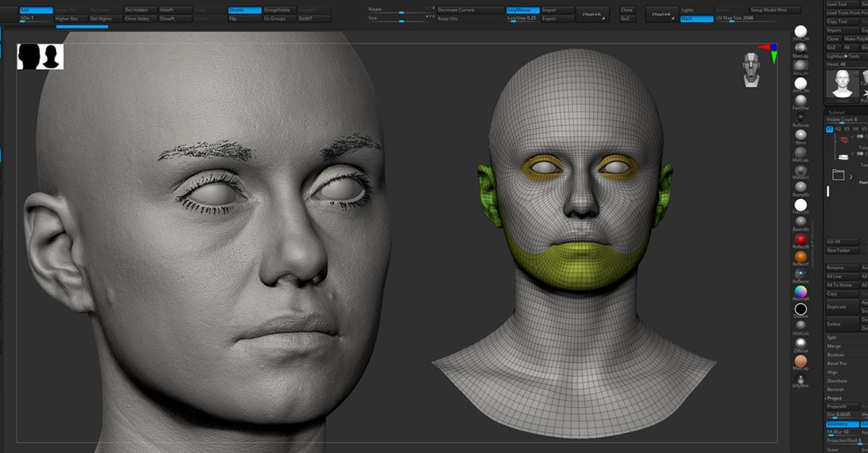This screenshot has width=868, height=453.
Task: Choose the rainbow NormalRGB material sphere
Action: 800,292
